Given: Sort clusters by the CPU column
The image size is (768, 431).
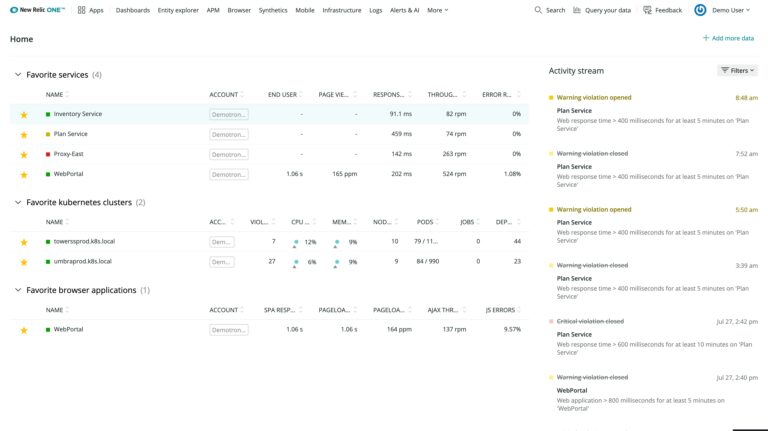Looking at the screenshot, I should click(303, 222).
